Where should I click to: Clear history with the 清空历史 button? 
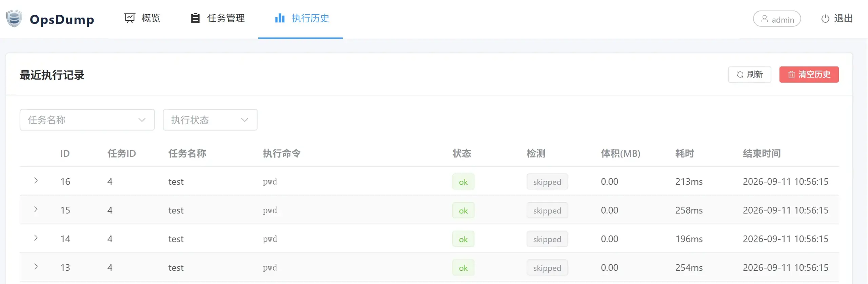[x=809, y=74]
